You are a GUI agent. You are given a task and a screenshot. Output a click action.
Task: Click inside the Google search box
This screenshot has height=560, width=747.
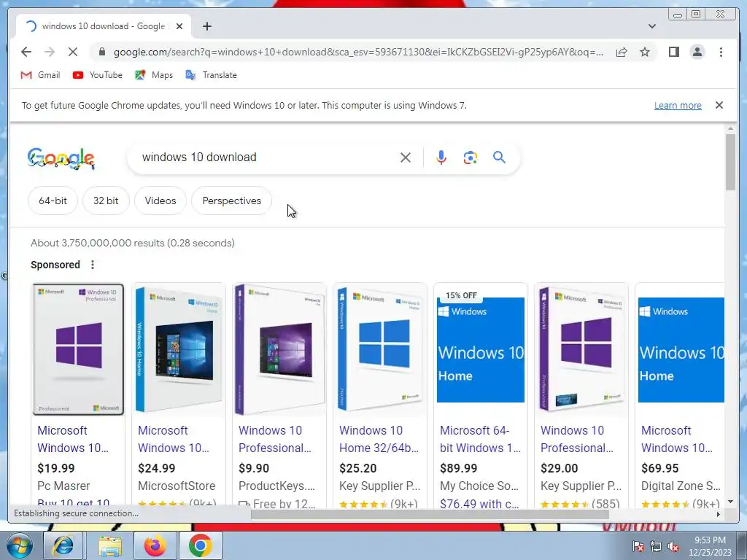(x=267, y=157)
